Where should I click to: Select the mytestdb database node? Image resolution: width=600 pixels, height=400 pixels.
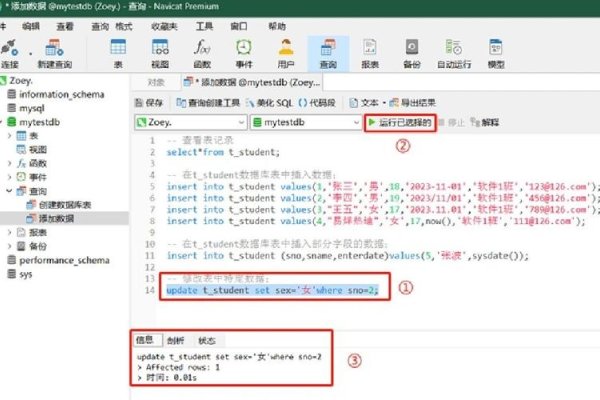[x=39, y=122]
